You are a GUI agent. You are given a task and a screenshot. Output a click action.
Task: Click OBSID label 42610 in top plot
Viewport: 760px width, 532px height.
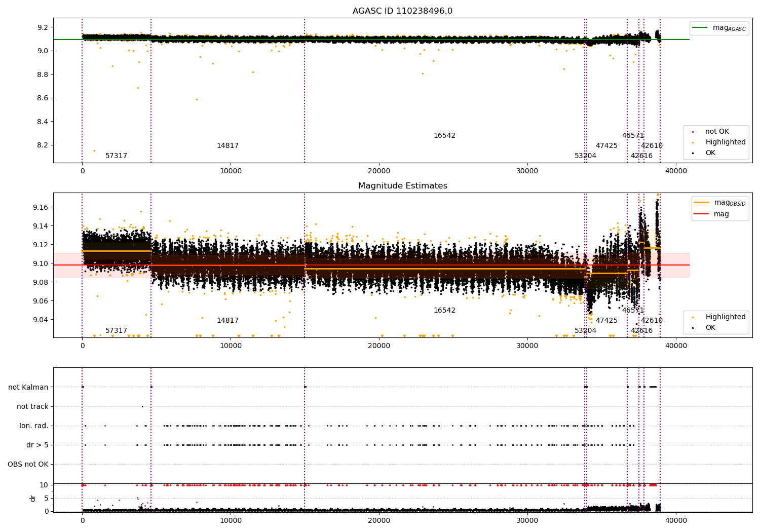point(652,146)
